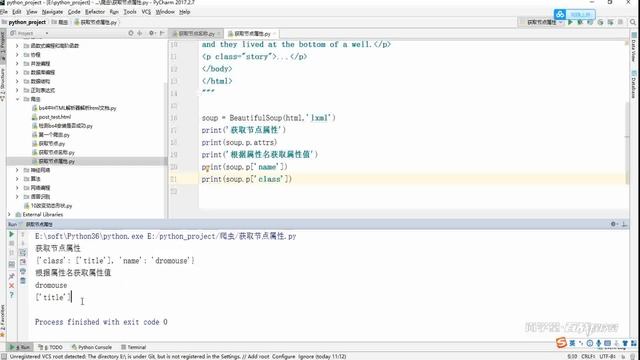Toggle the Sogou 英 language mode

tap(572, 343)
